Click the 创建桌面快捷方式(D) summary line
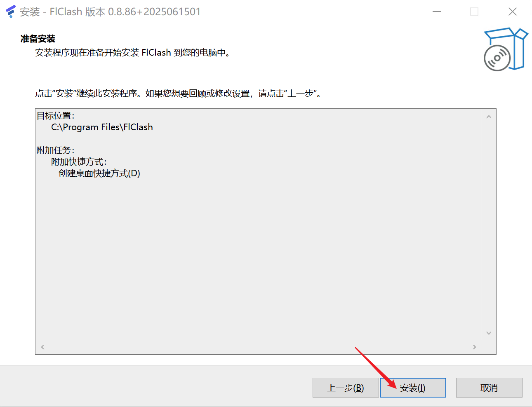This screenshot has width=532, height=407. coord(99,173)
